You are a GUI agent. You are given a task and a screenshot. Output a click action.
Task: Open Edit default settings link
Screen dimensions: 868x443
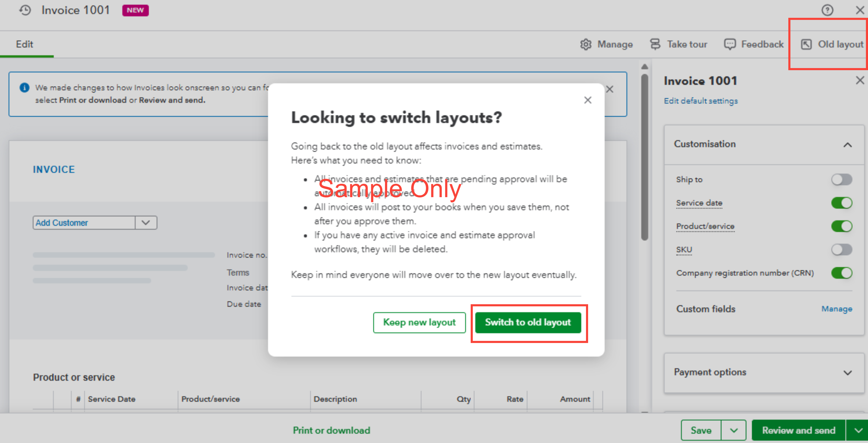pyautogui.click(x=701, y=101)
